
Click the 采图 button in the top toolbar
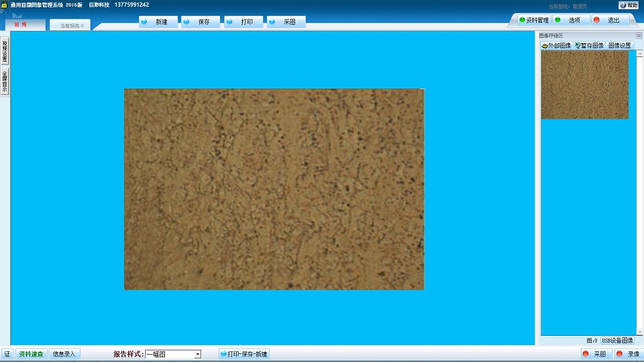[286, 21]
